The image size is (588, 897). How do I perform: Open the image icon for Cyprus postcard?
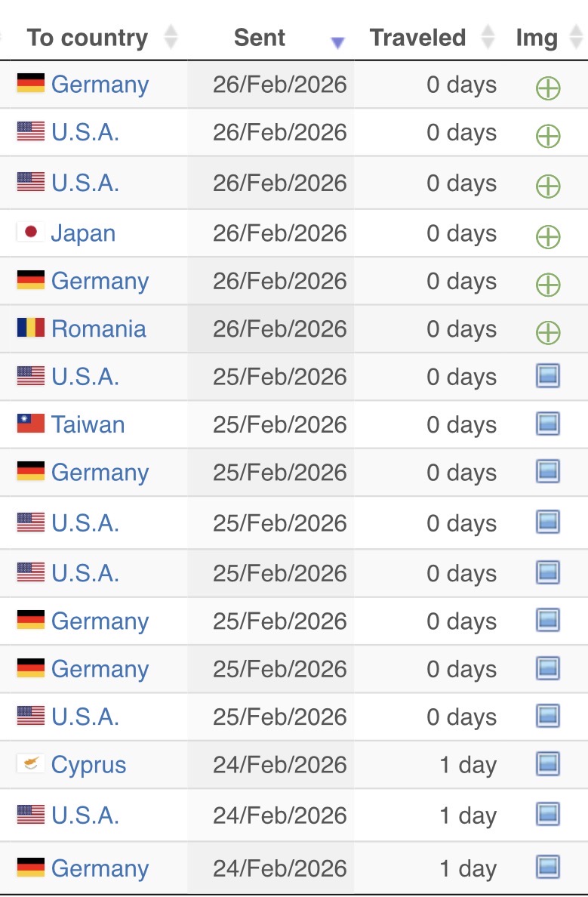click(548, 765)
